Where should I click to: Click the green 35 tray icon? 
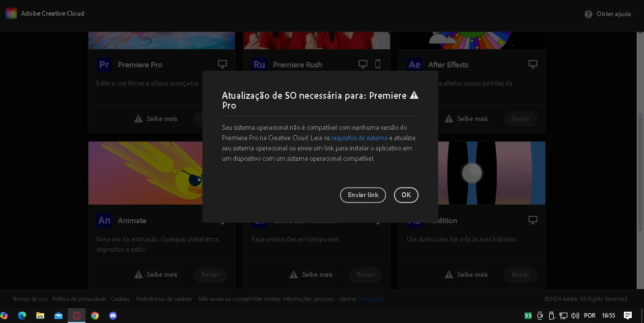pos(528,316)
